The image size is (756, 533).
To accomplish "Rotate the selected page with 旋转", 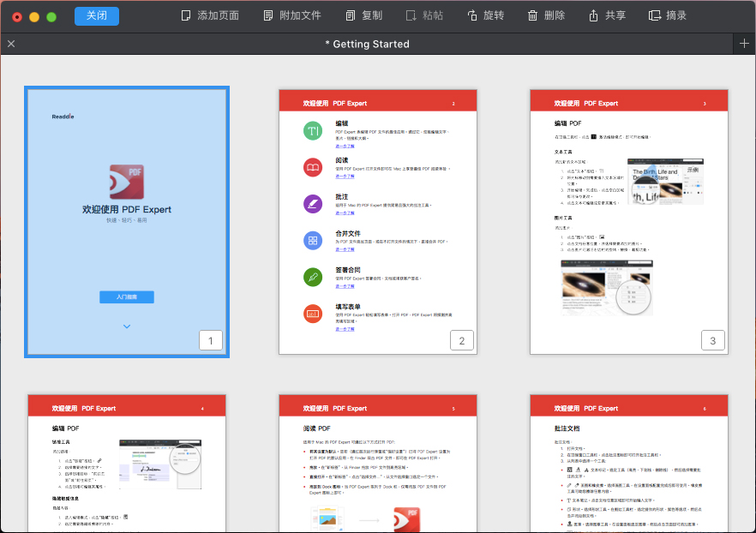I will click(485, 16).
